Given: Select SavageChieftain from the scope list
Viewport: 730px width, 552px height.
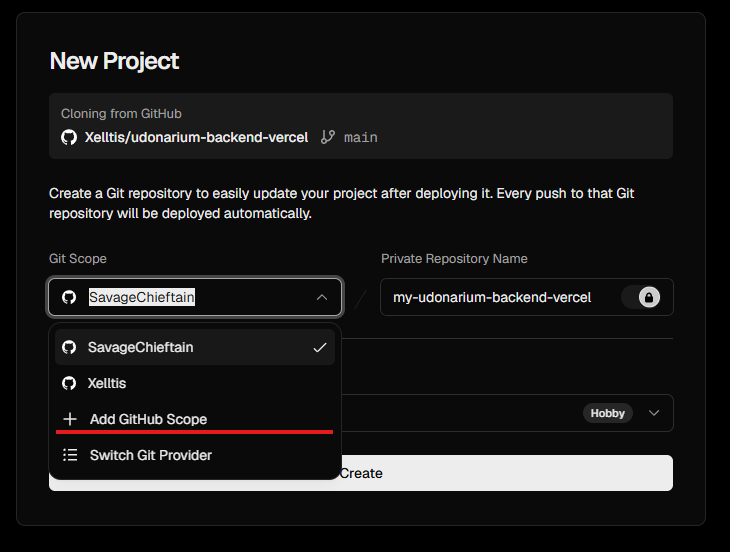Looking at the screenshot, I should 195,347.
